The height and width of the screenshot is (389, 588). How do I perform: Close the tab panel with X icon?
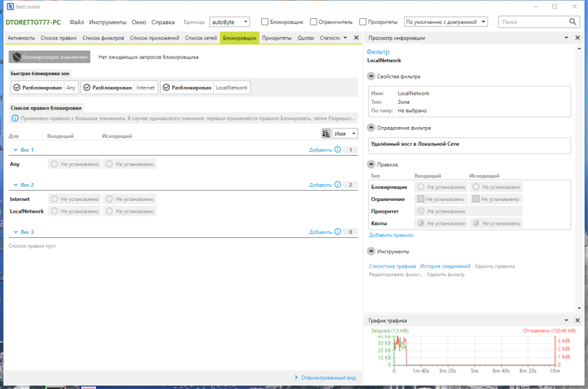pyautogui.click(x=357, y=38)
